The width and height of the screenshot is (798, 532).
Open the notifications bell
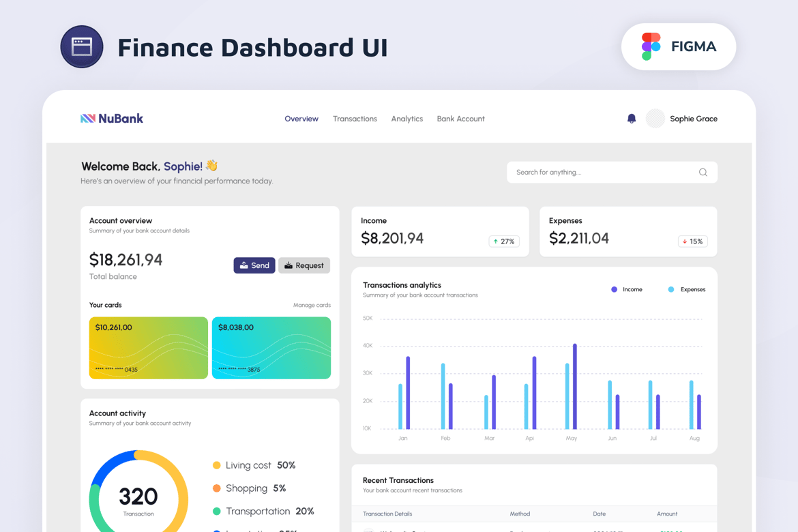pyautogui.click(x=631, y=119)
